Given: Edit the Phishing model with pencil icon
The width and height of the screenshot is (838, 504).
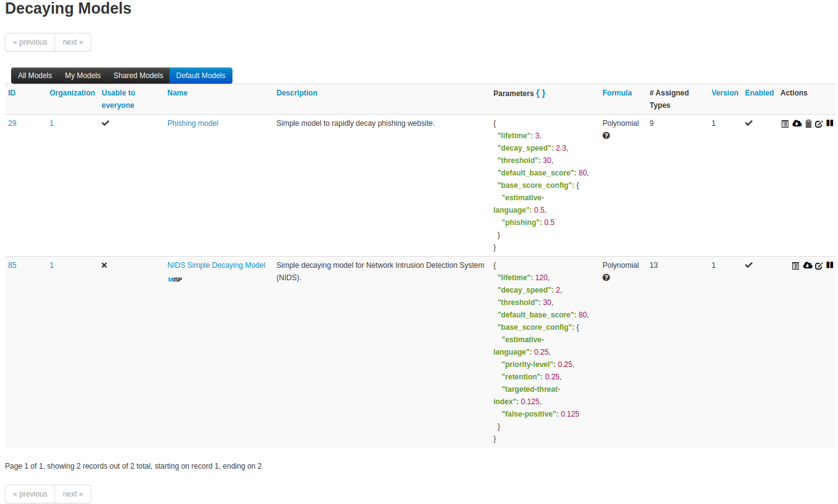Looking at the screenshot, I should [819, 124].
